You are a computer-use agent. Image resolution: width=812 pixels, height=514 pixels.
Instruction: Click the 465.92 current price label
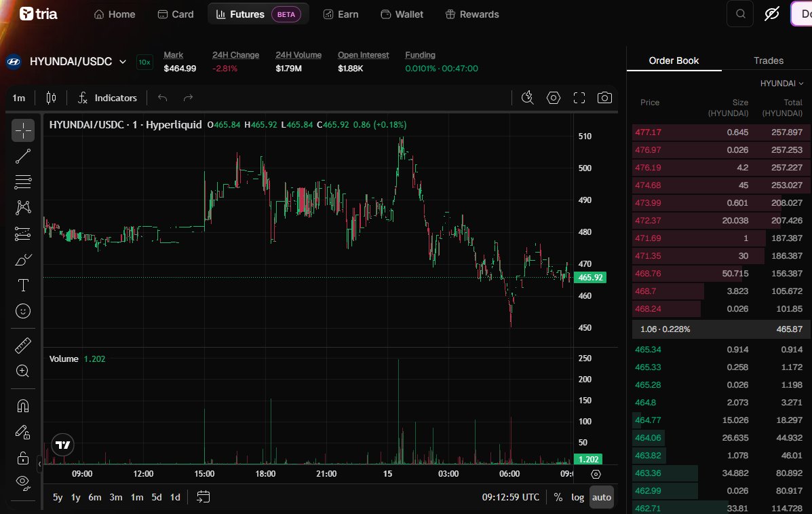coord(590,277)
